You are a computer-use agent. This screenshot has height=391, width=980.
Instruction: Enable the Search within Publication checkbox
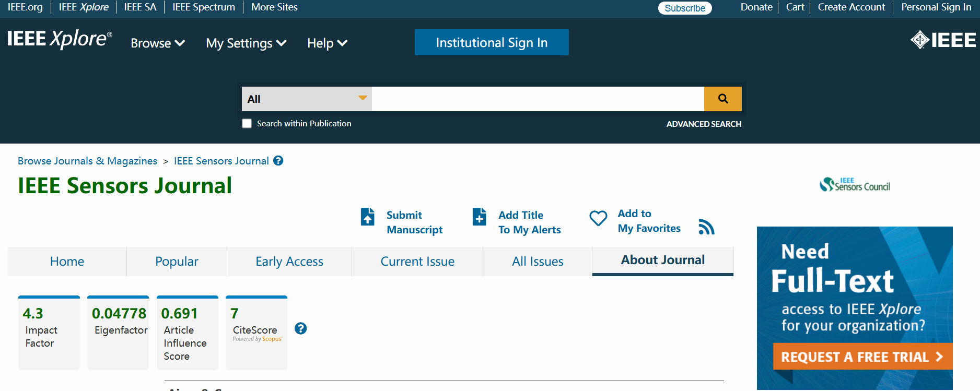(247, 124)
